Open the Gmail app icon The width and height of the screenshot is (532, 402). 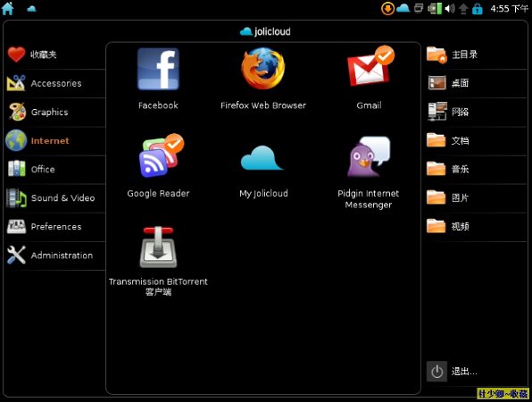tap(370, 66)
